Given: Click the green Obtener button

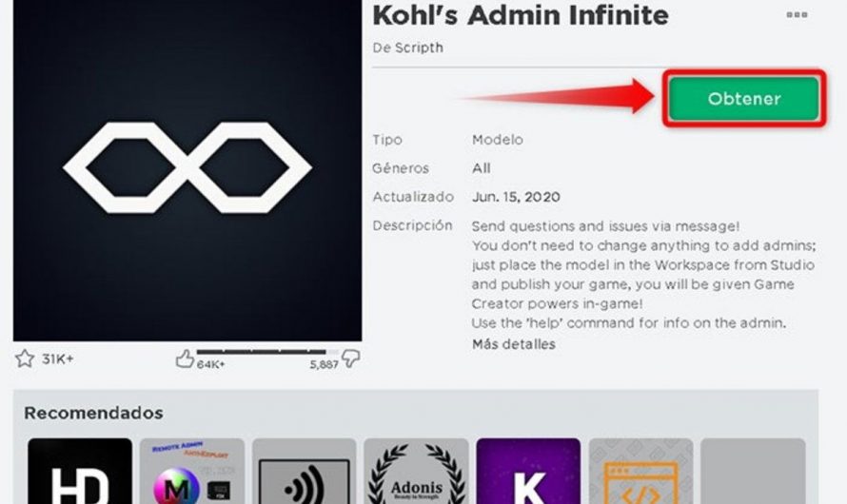Looking at the screenshot, I should coord(744,99).
